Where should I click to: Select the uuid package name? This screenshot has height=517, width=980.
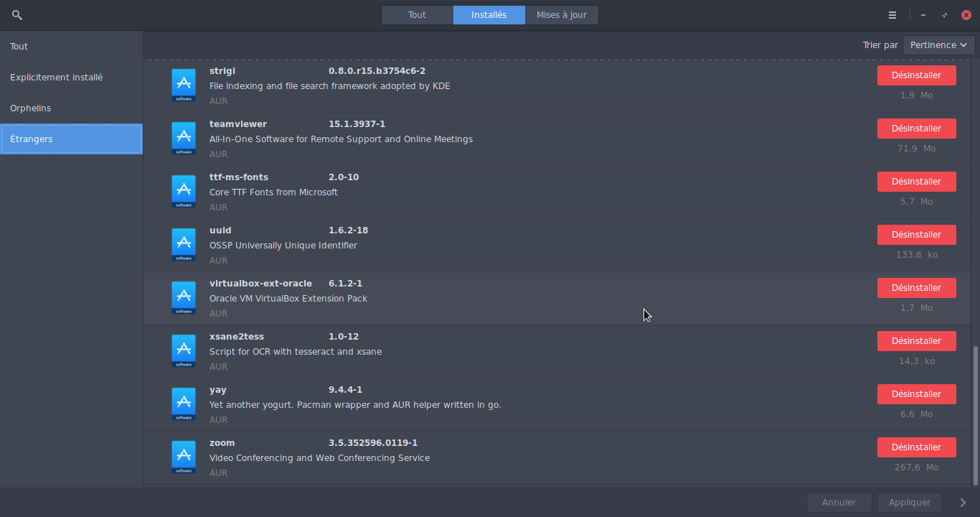tap(220, 230)
